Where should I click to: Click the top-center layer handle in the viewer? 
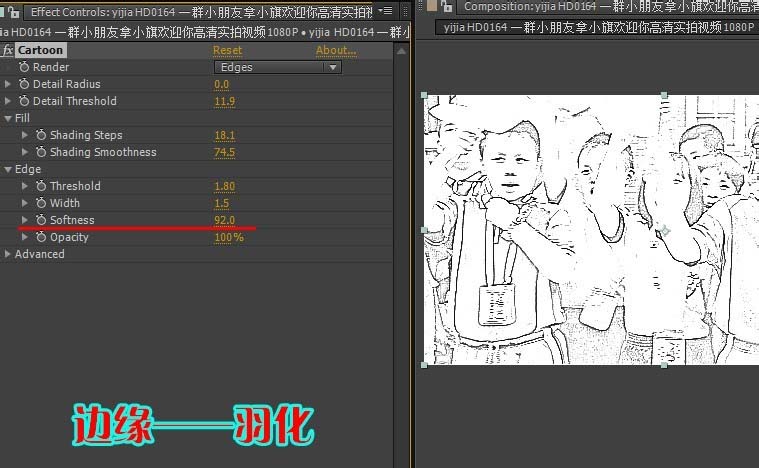(x=664, y=95)
